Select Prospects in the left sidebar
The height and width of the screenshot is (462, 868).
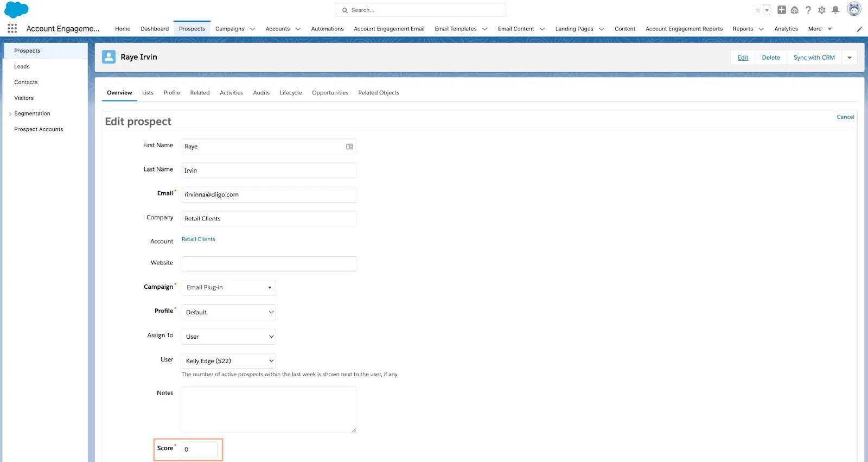45,50
